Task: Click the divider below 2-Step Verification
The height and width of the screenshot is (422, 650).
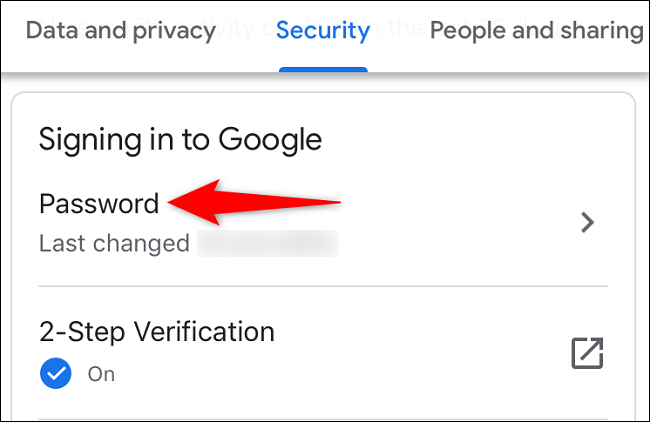Action: coord(322,419)
